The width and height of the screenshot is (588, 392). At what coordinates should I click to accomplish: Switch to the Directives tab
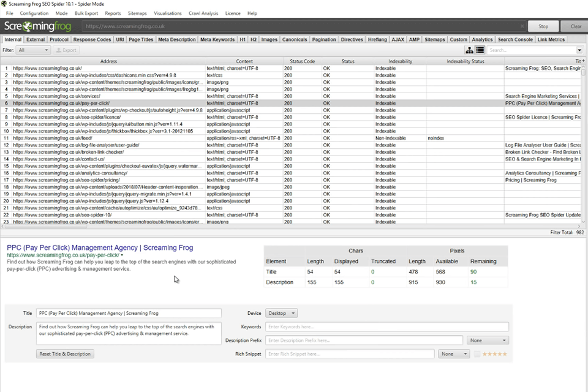(x=352, y=39)
